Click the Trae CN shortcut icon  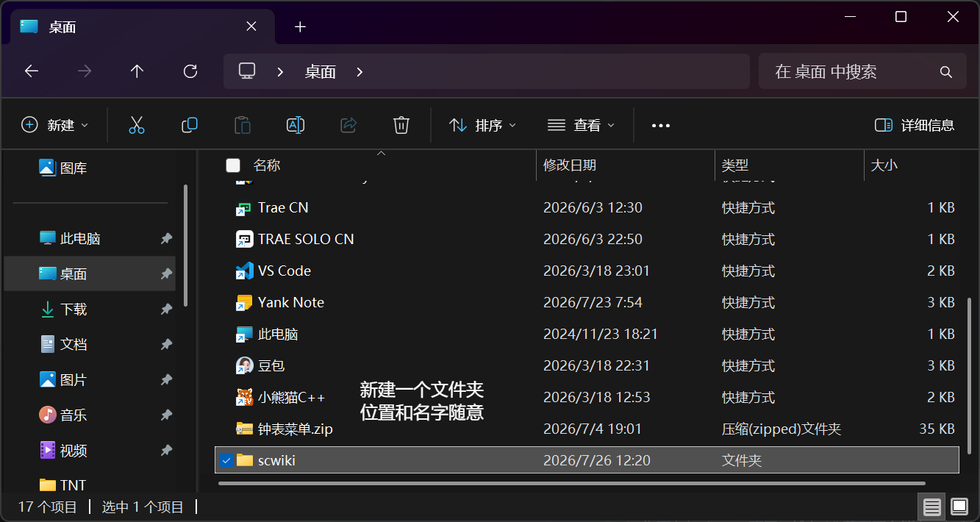244,208
